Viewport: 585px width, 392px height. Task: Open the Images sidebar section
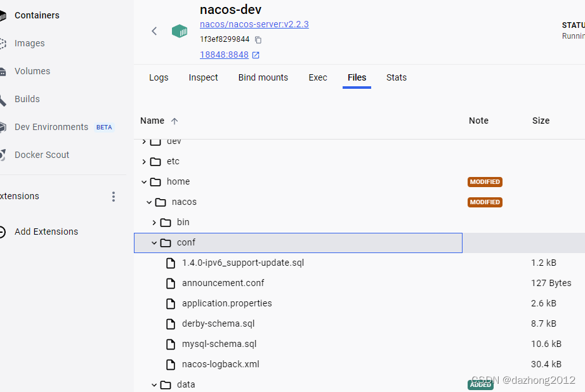(29, 43)
